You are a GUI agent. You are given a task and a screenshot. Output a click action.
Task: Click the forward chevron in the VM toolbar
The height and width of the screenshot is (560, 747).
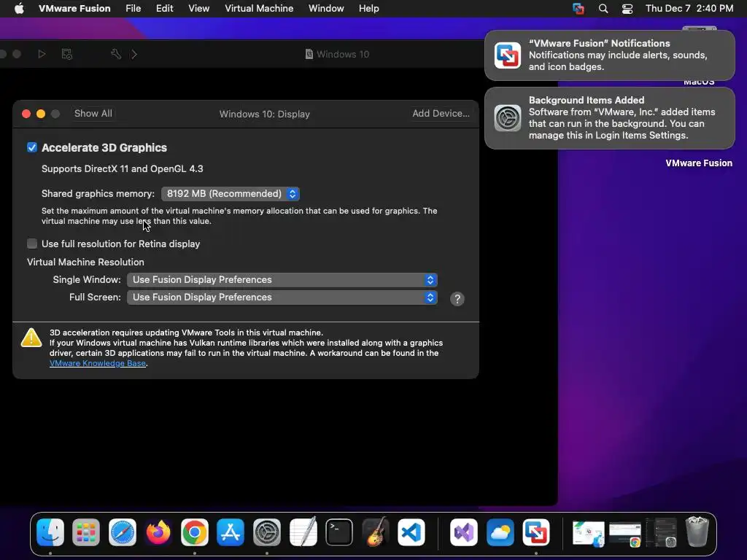pyautogui.click(x=134, y=54)
